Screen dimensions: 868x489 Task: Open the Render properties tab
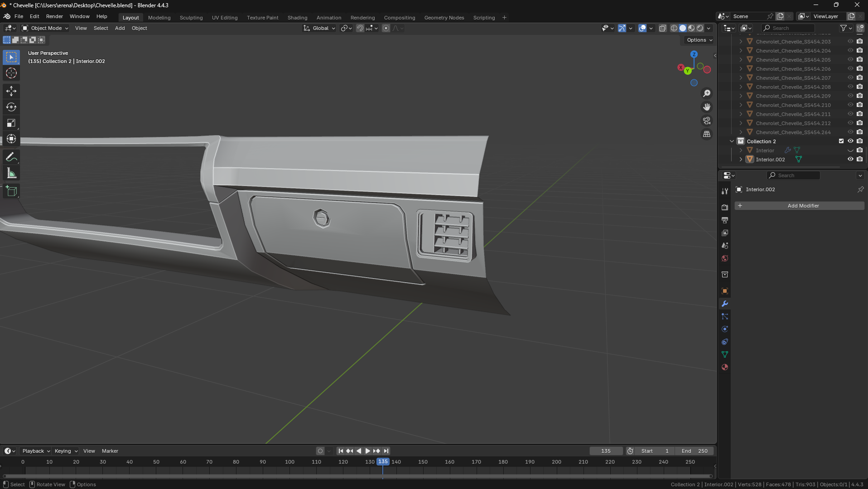(725, 207)
